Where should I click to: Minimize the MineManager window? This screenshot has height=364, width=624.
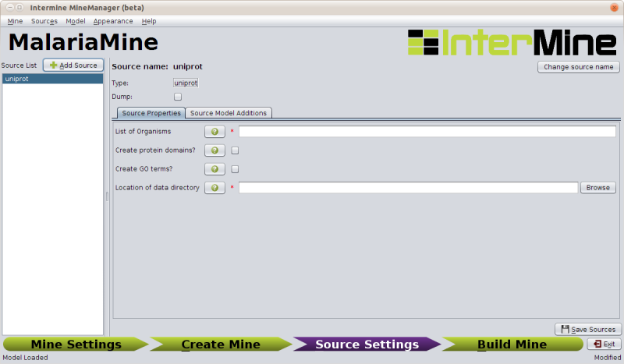pyautogui.click(x=10, y=8)
